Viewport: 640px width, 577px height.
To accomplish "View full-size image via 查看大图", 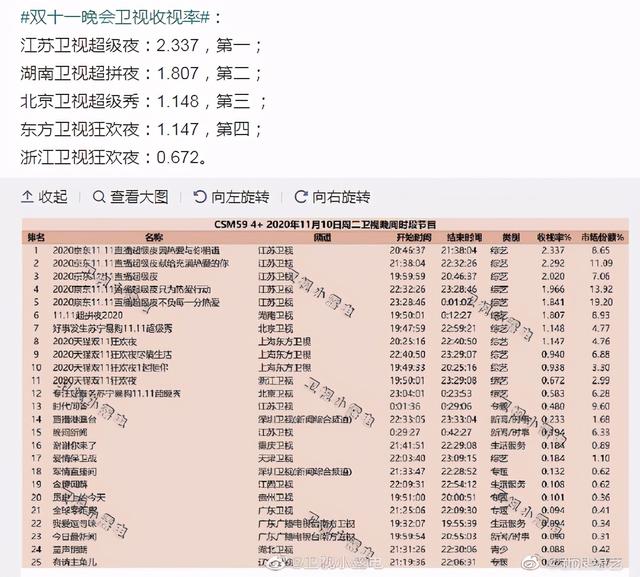I will (139, 197).
